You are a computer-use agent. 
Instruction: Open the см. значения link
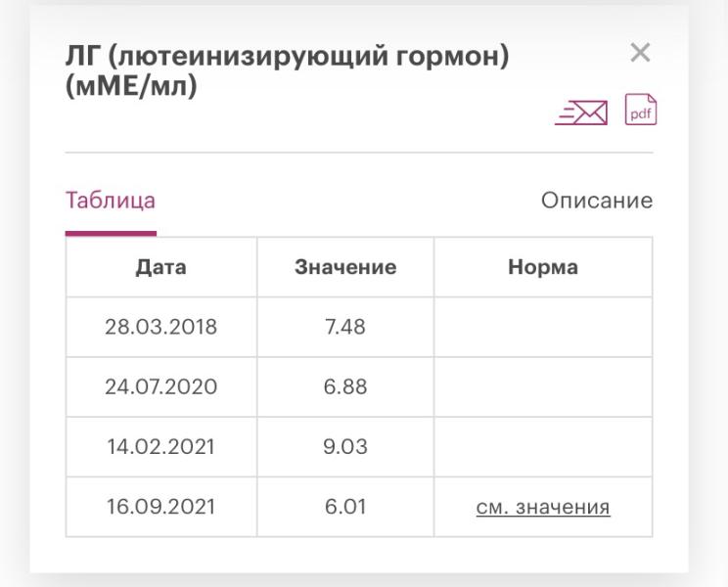(543, 507)
